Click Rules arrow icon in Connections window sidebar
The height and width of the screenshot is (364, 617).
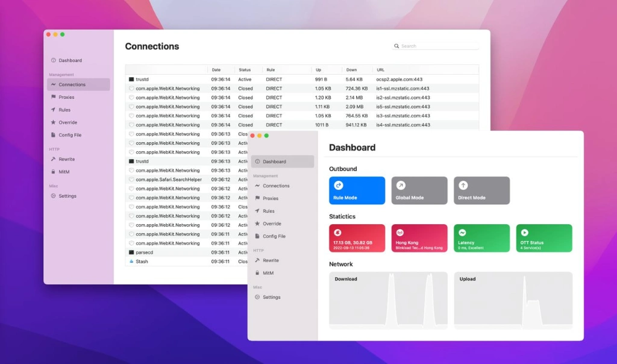54,110
